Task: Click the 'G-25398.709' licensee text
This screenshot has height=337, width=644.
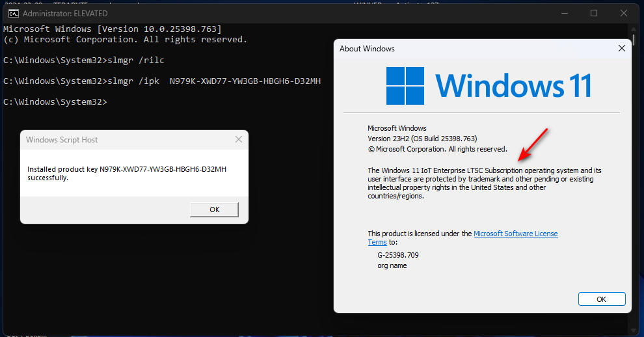Action: 398,255
